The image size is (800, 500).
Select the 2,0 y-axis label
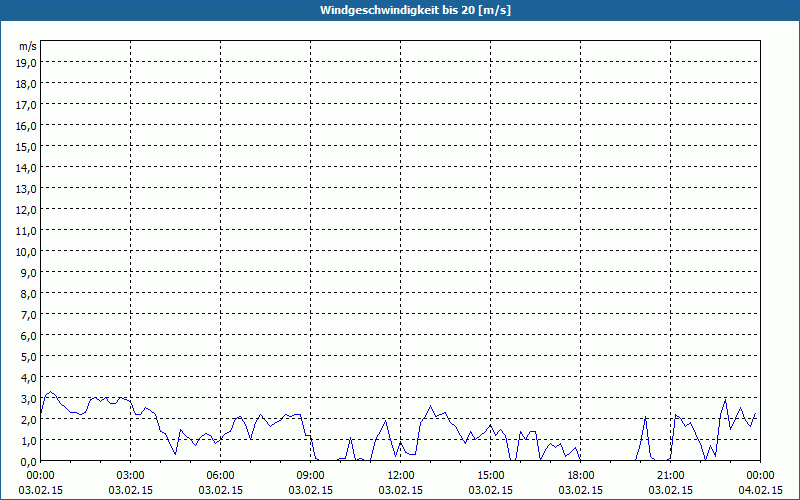point(29,420)
